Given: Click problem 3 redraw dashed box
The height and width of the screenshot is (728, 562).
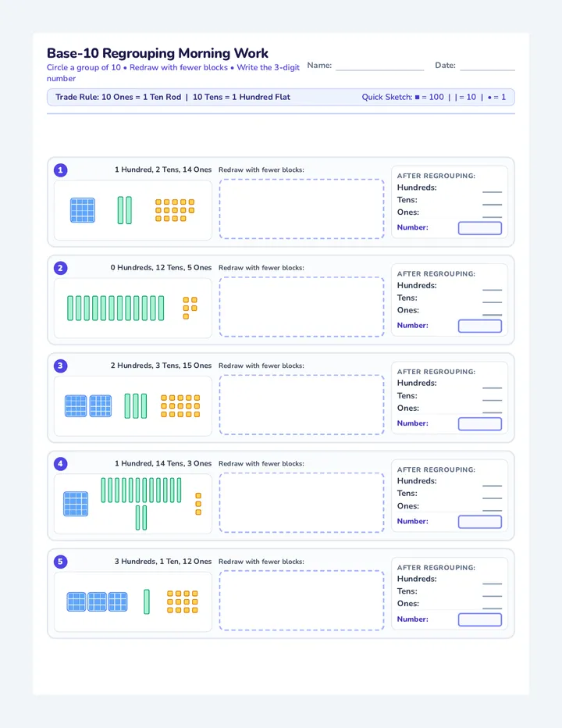Looking at the screenshot, I should pos(301,405).
